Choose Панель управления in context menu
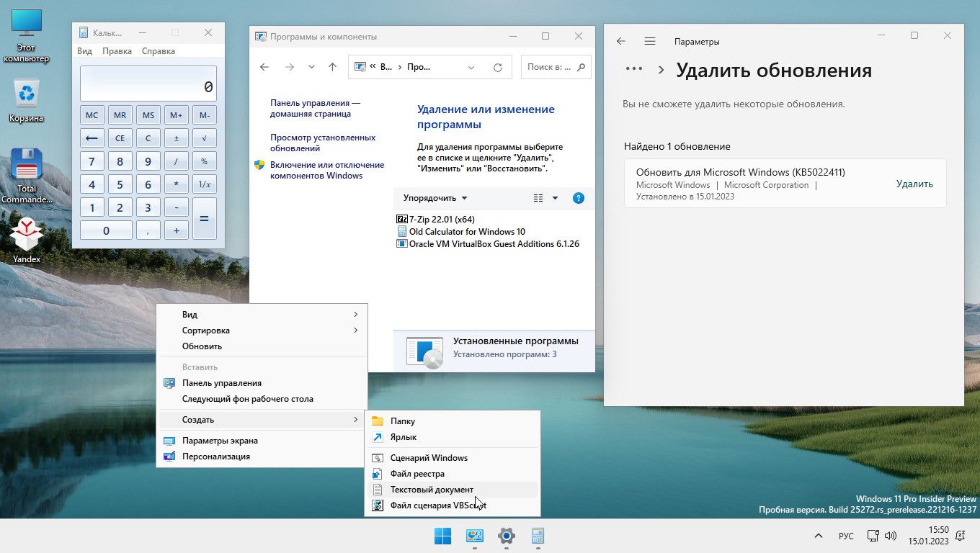980x553 pixels. [262, 383]
